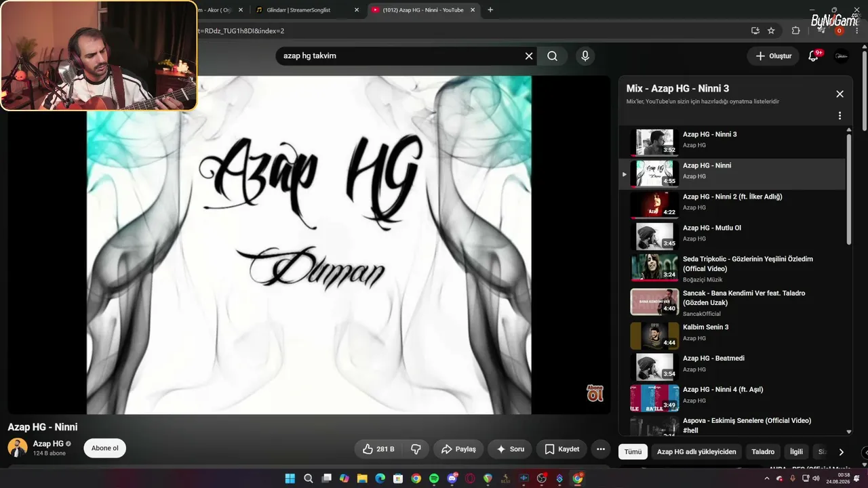Filter by Azap HG adlı yükleyiciden chip
The height and width of the screenshot is (488, 868).
click(696, 452)
